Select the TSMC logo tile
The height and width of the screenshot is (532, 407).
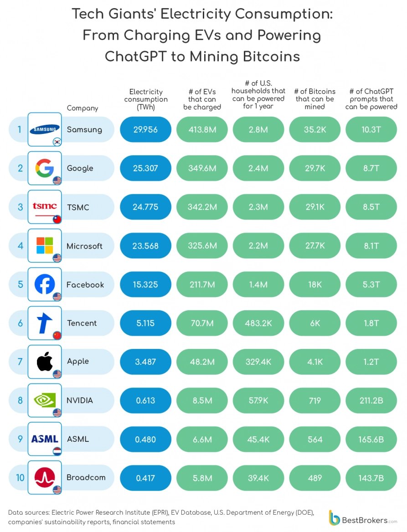44,207
